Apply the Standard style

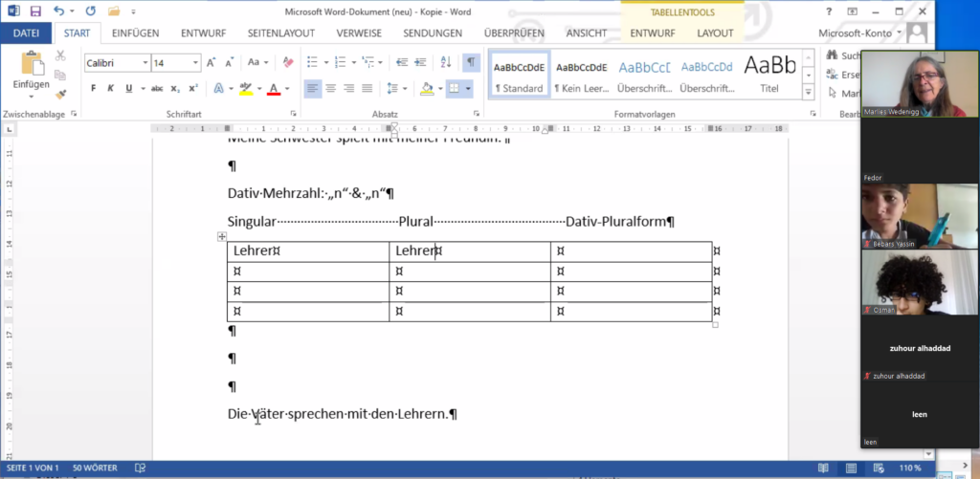[x=519, y=75]
